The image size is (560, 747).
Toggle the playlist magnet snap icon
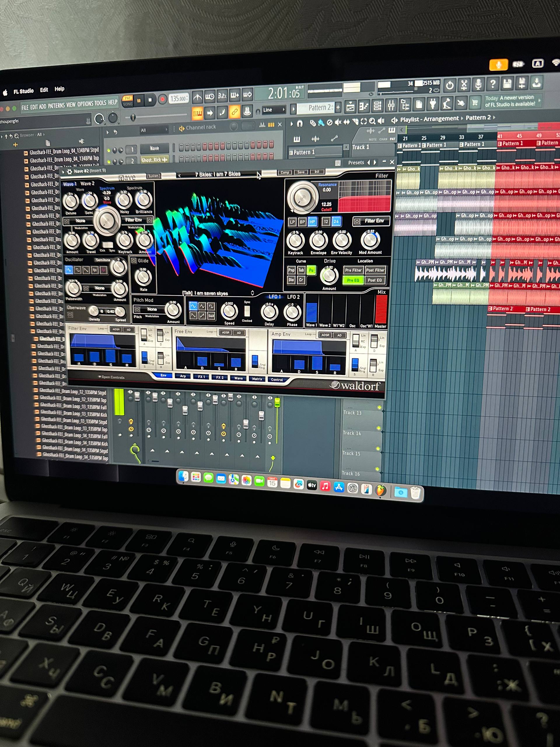pyautogui.click(x=300, y=124)
